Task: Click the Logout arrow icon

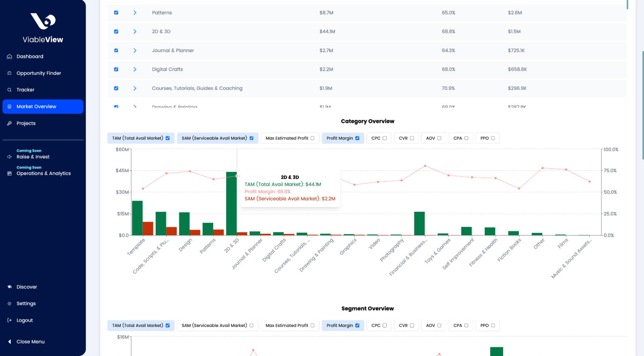Action: (9, 321)
